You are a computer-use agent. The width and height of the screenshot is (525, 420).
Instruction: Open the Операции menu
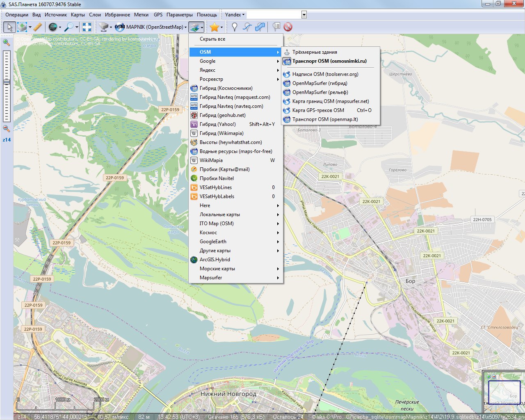coord(17,15)
